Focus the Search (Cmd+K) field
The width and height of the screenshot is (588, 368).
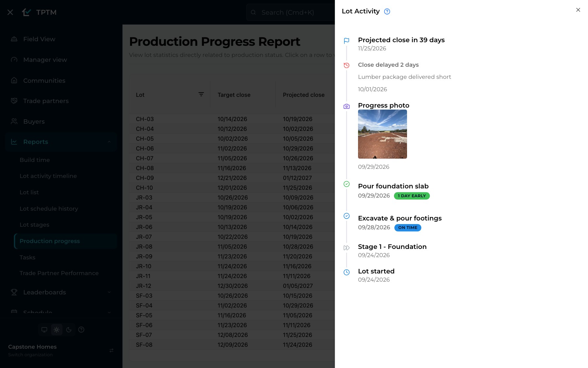(291, 12)
